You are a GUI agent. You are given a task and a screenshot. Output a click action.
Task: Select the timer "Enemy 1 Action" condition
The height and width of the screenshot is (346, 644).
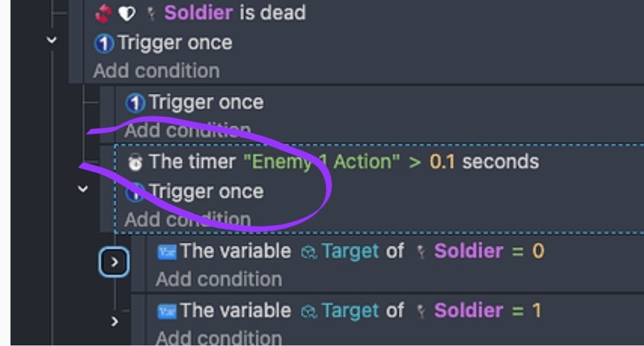coord(333,162)
